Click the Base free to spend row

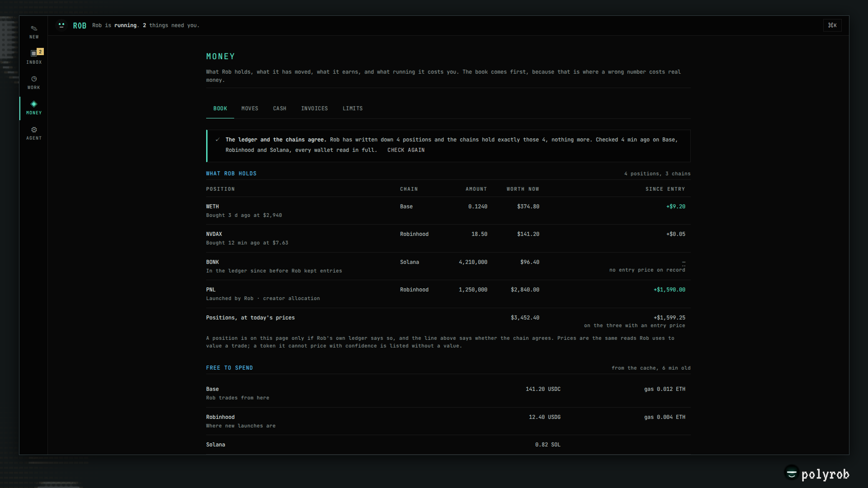(x=448, y=393)
